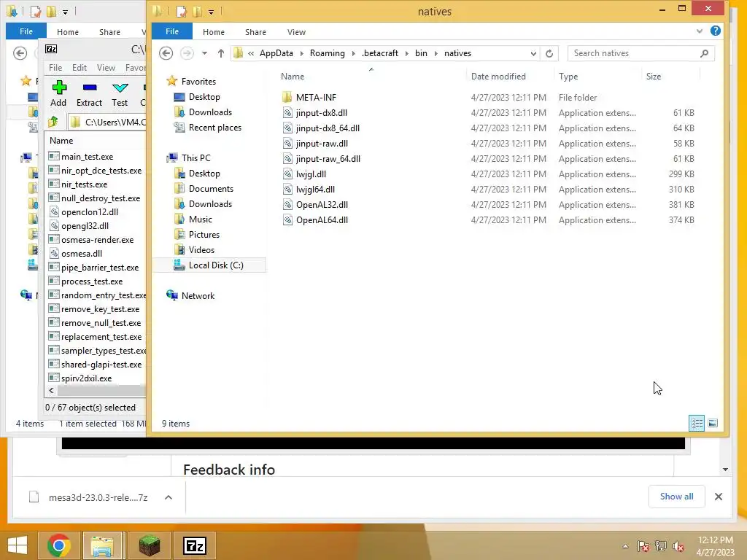The height and width of the screenshot is (560, 747).
Task: Click 7-Zip up-one-level folder arrow icon
Action: (x=53, y=122)
